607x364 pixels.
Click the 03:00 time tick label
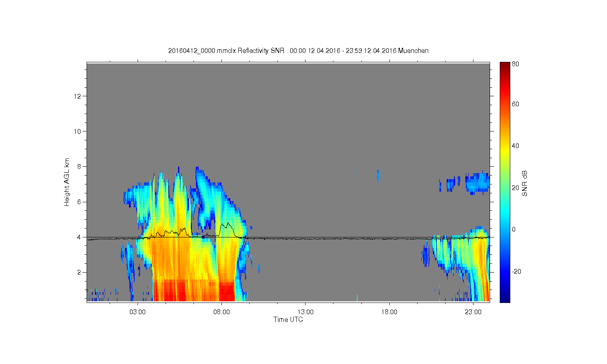click(x=138, y=312)
